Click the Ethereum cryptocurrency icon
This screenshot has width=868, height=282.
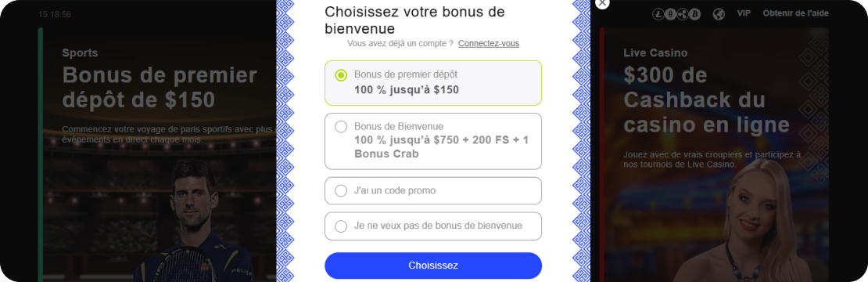(x=670, y=14)
